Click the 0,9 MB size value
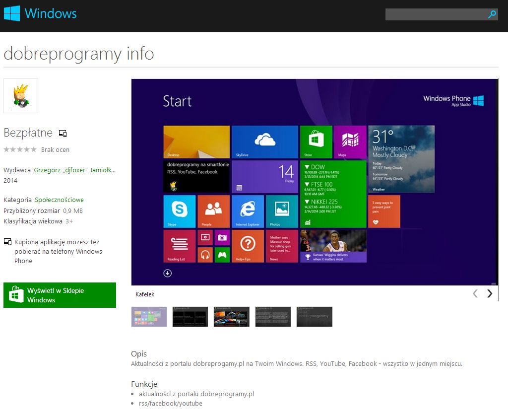Viewport: 508px width, 420px height. 73,211
